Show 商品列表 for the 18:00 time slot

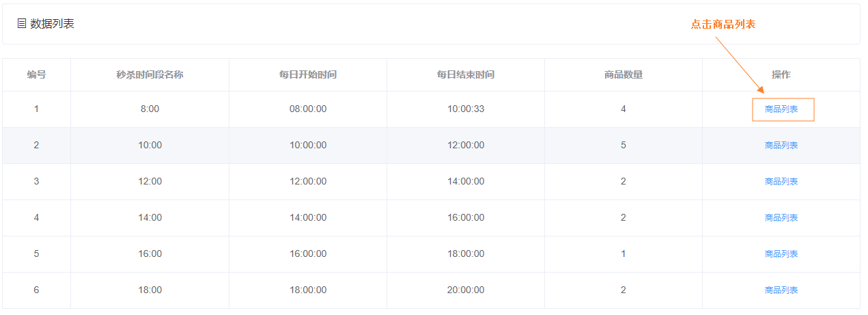pyautogui.click(x=781, y=290)
